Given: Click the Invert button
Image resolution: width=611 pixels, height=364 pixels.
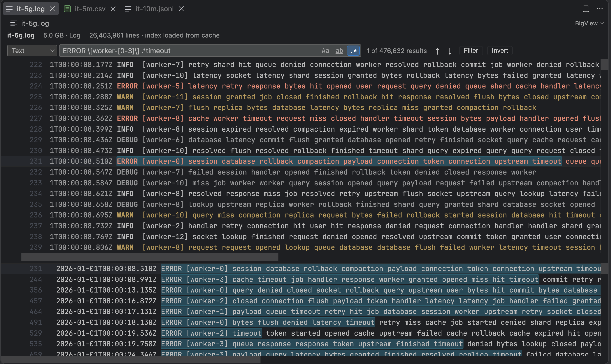Looking at the screenshot, I should point(500,51).
